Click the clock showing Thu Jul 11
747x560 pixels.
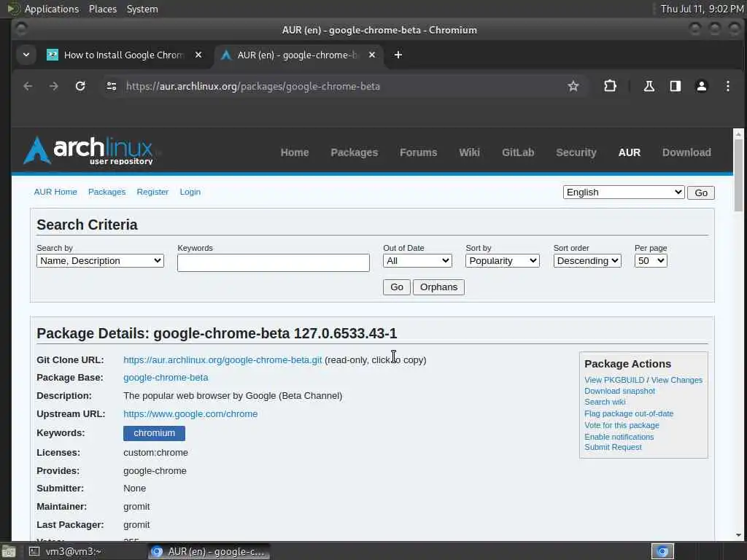click(x=701, y=9)
